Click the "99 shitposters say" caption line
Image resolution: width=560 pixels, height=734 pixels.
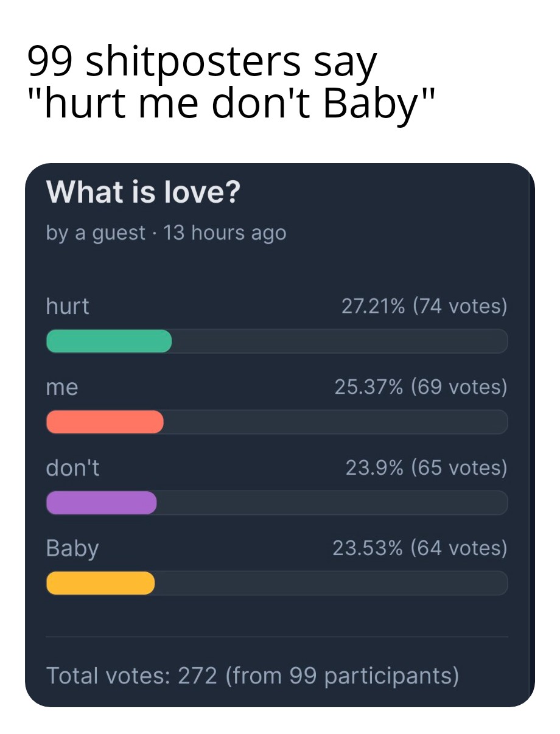tap(202, 62)
